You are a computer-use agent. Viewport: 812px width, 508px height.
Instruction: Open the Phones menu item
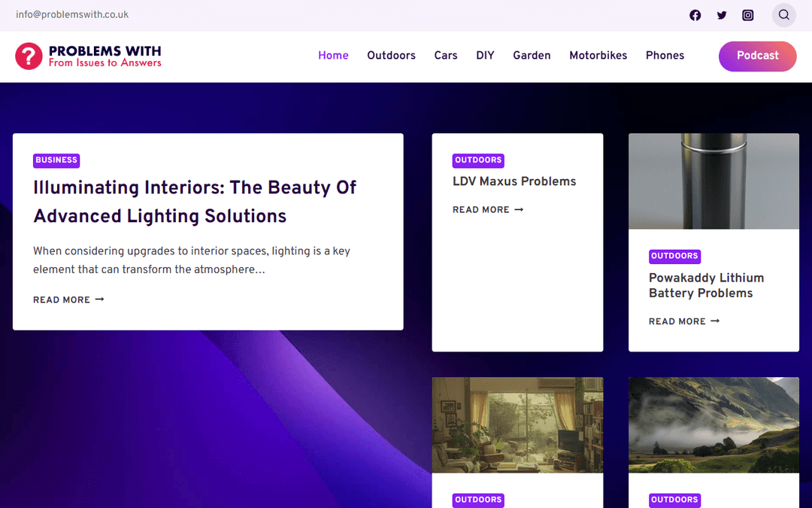pos(665,56)
